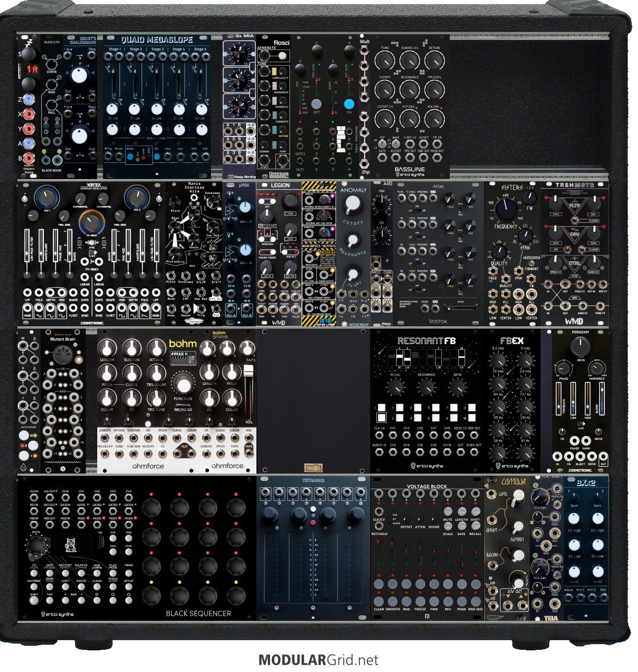638x672 pixels.
Task: Select the Tetrapad module
Action: (313, 547)
